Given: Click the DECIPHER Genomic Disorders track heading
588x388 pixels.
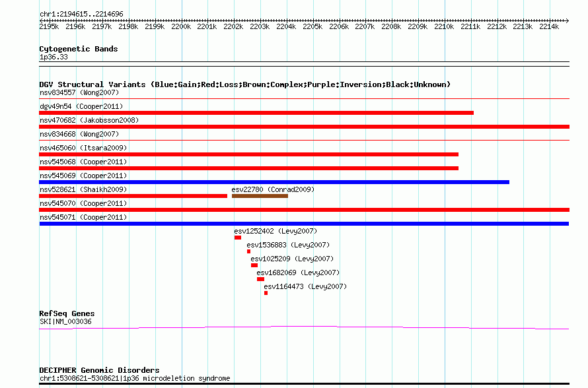Looking at the screenshot, I should point(99,370).
